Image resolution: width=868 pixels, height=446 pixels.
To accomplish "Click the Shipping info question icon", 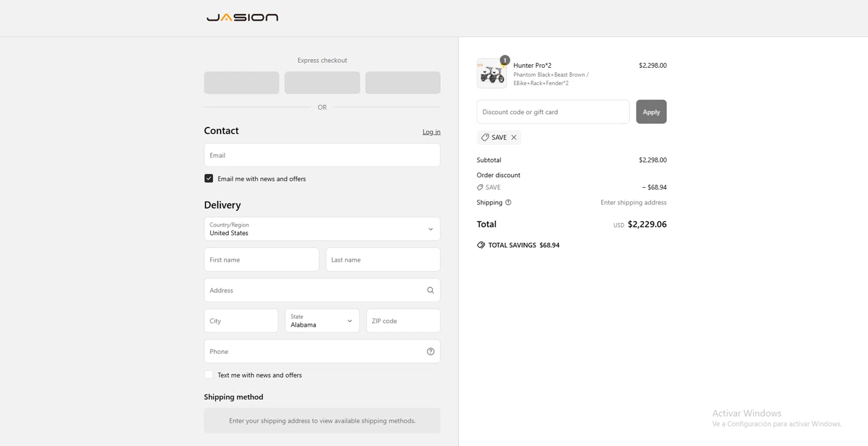I will pos(508,203).
